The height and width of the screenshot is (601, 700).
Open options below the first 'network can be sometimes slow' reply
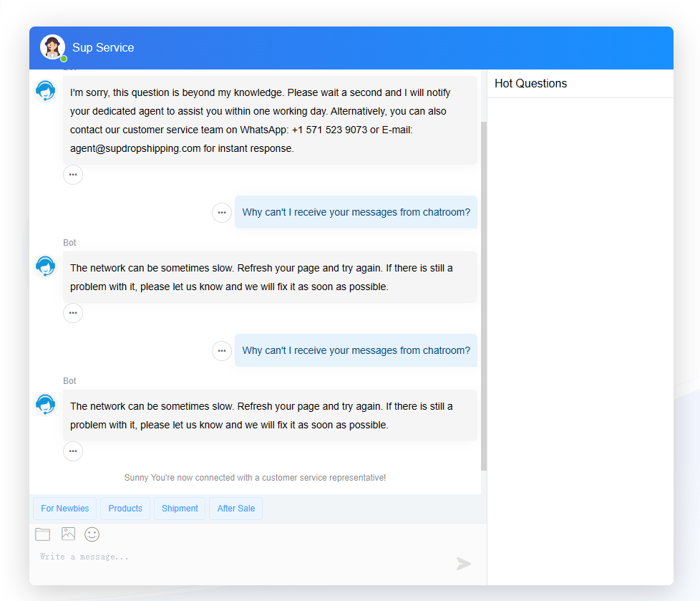click(73, 313)
